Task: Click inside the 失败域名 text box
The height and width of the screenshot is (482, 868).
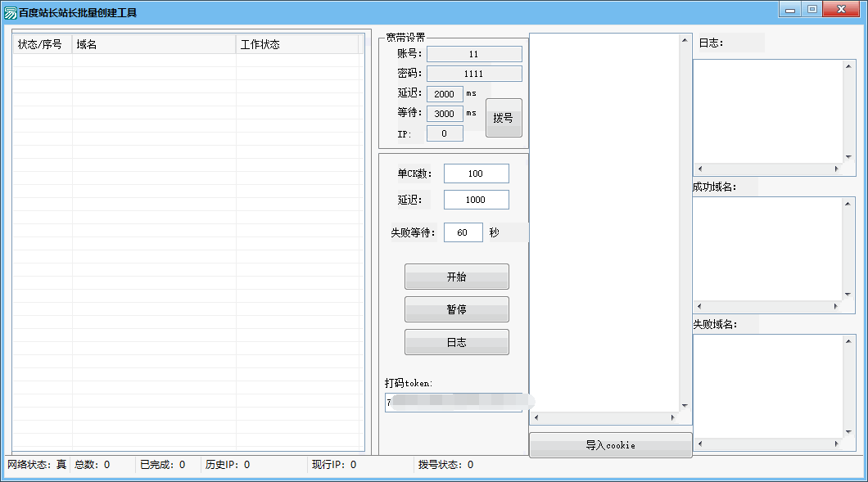Action: click(768, 386)
